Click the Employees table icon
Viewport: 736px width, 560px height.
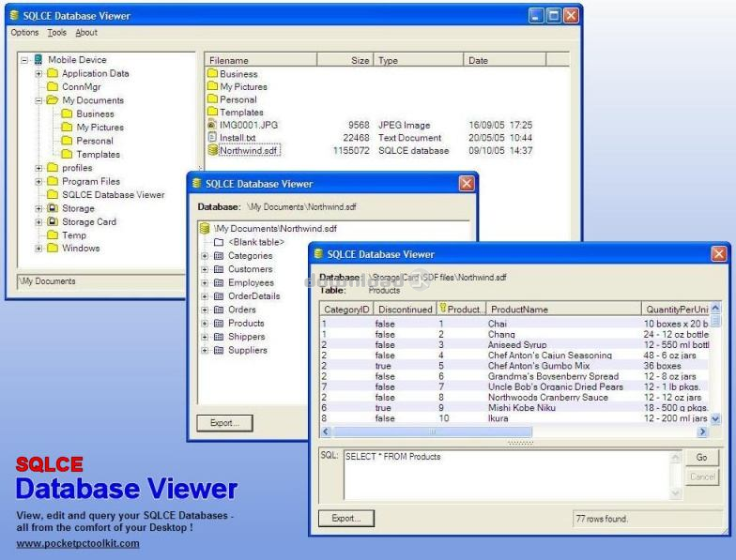pyautogui.click(x=218, y=283)
